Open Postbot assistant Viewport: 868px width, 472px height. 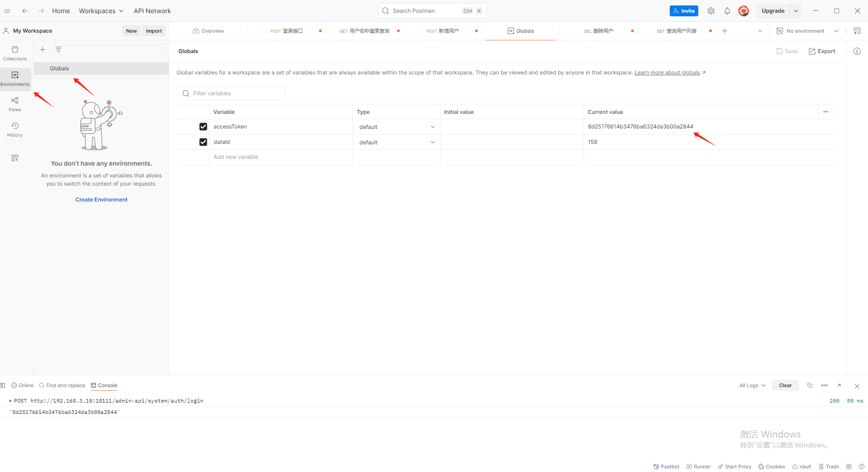click(666, 466)
